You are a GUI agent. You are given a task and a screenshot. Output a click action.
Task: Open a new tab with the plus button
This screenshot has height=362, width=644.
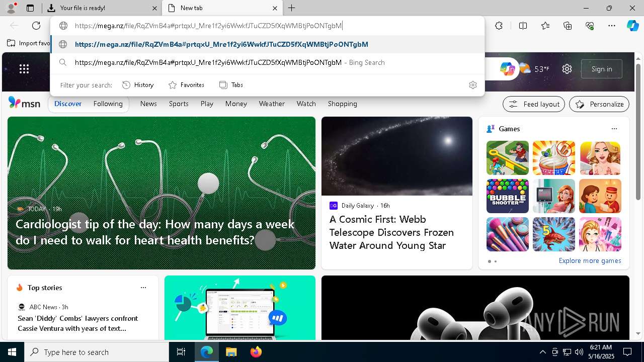[292, 8]
